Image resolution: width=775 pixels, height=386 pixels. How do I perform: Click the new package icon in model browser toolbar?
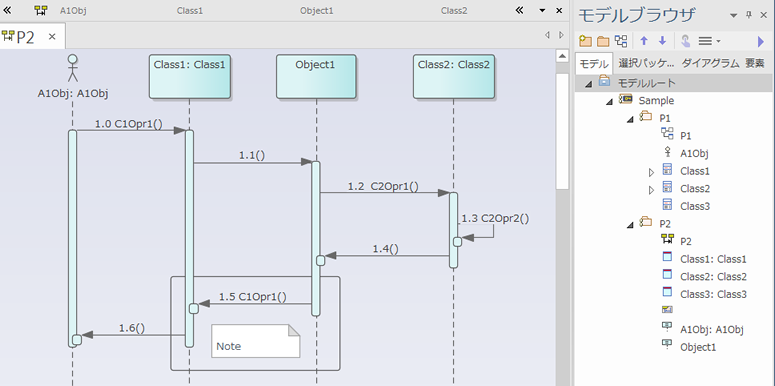(x=586, y=41)
